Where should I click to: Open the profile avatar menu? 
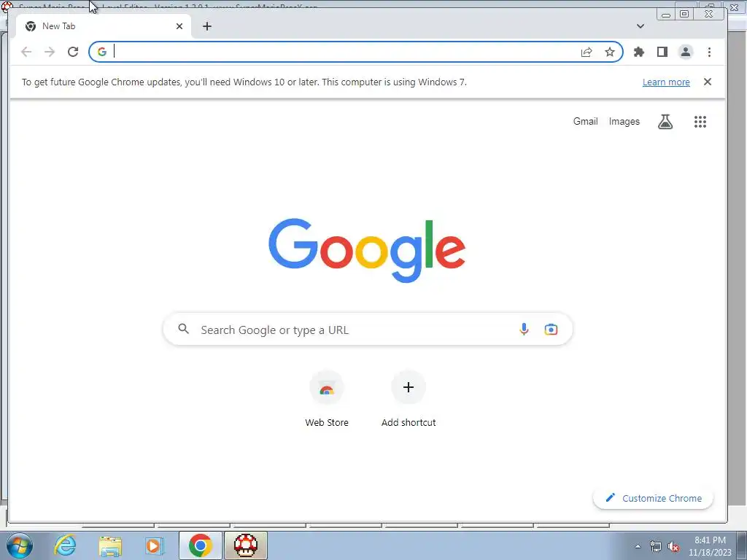(686, 52)
